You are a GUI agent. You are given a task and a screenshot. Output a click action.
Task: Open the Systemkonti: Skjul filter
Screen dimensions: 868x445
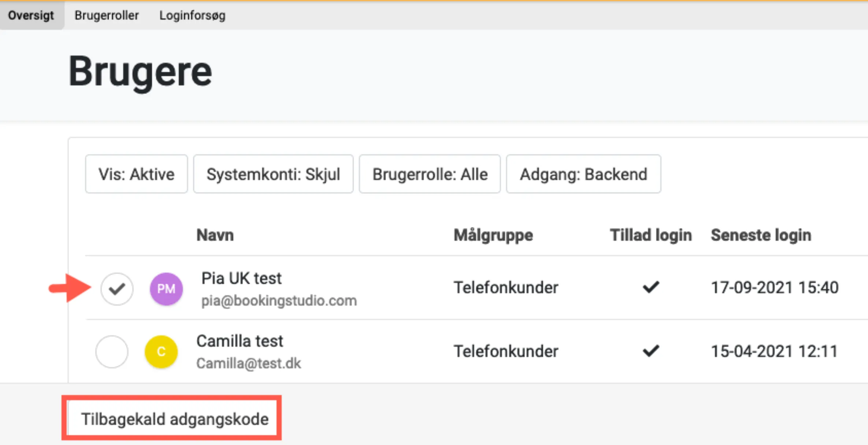273,174
